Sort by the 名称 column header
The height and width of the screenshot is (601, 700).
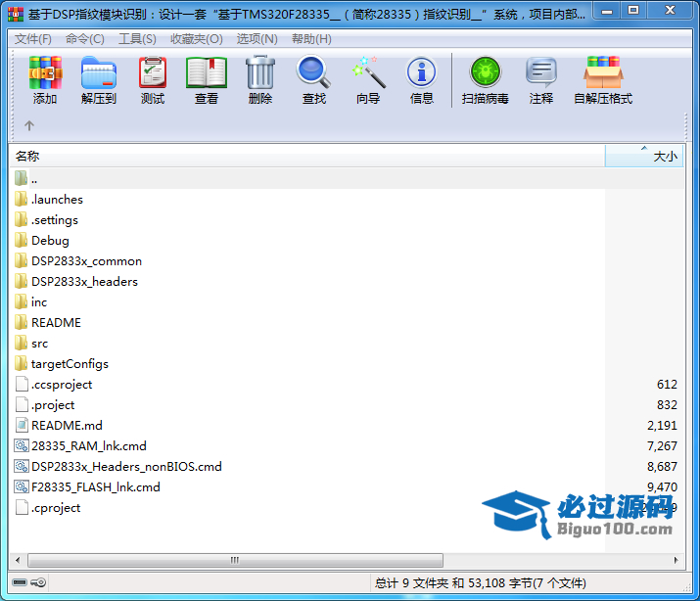pyautogui.click(x=294, y=156)
